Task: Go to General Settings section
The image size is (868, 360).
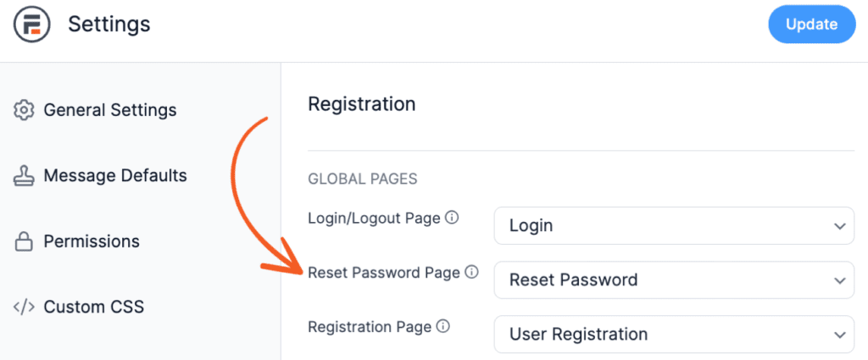Action: coord(110,110)
